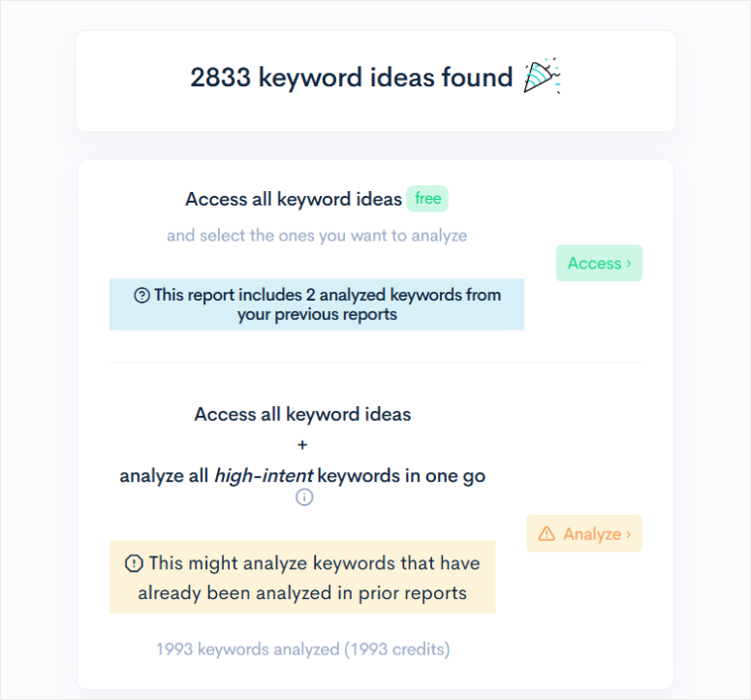The width and height of the screenshot is (751, 700).
Task: Click the info circle icon under high-intent keywords
Action: pos(304,497)
